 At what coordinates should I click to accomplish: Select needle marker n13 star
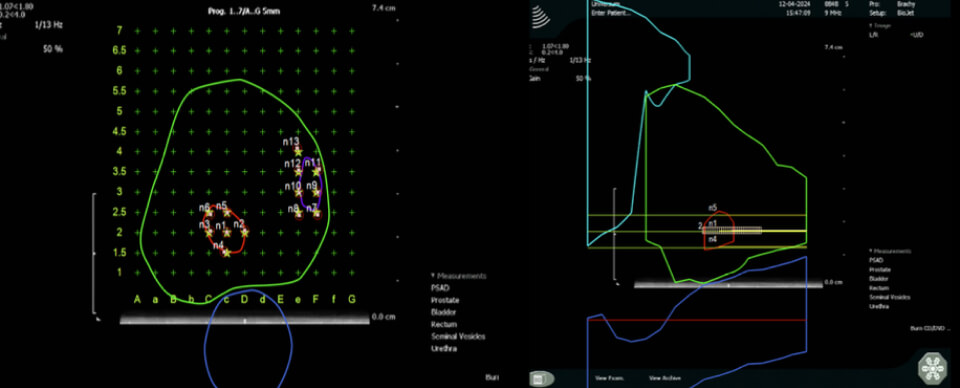click(x=299, y=152)
